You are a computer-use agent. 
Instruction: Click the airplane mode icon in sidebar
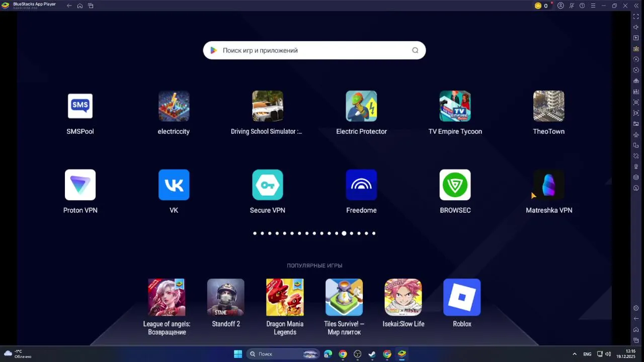636,134
